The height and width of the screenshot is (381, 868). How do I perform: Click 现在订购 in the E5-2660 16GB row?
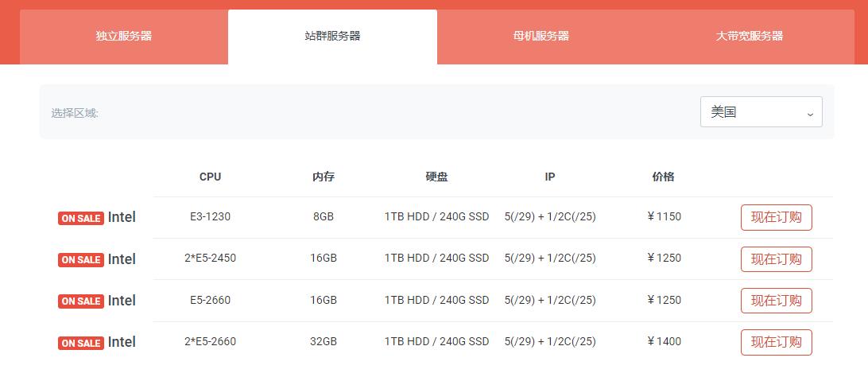tap(776, 301)
